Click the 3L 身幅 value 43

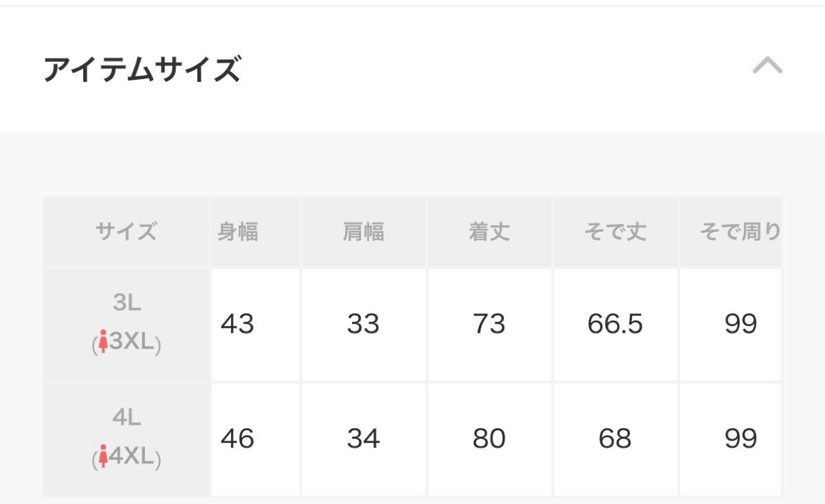click(x=237, y=324)
